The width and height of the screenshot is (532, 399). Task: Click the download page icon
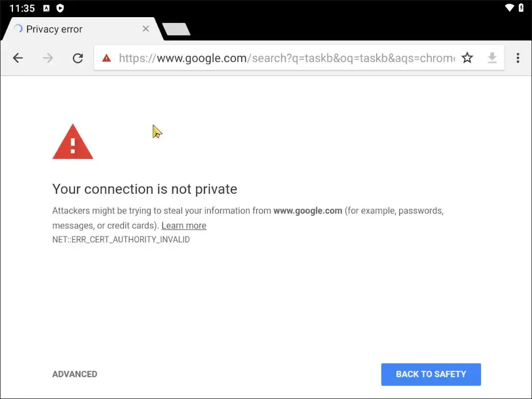pos(492,58)
